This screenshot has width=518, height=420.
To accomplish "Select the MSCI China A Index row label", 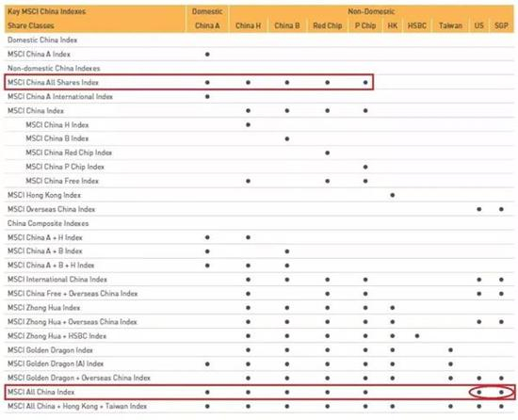I will 39,54.
